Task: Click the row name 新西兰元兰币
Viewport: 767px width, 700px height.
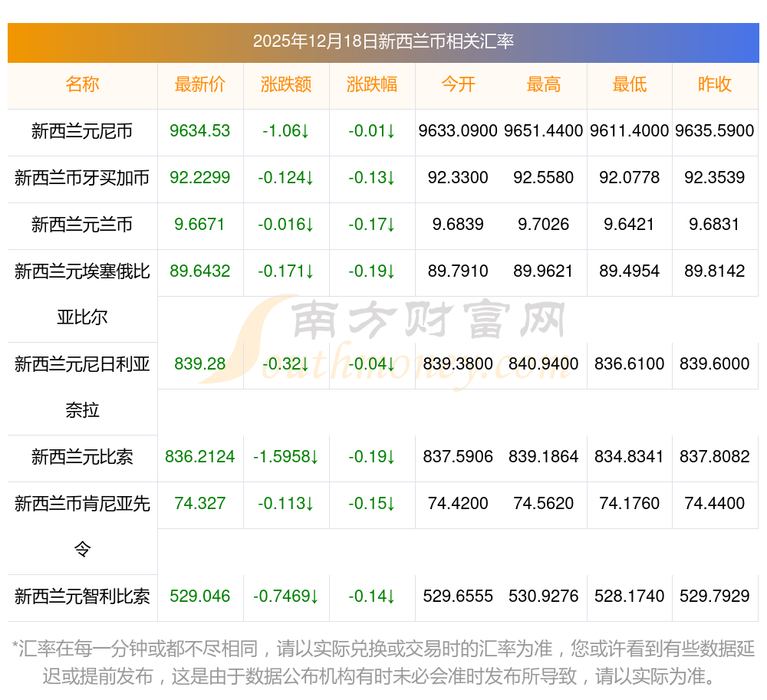Action: 82,225
